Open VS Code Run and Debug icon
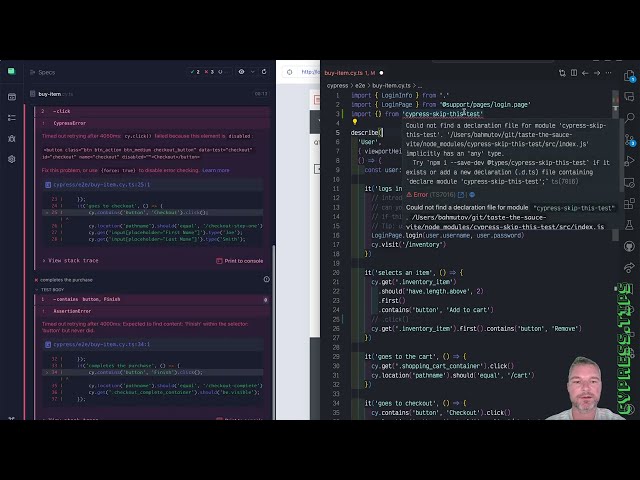Screen dimensions: 640x480 (629, 160)
